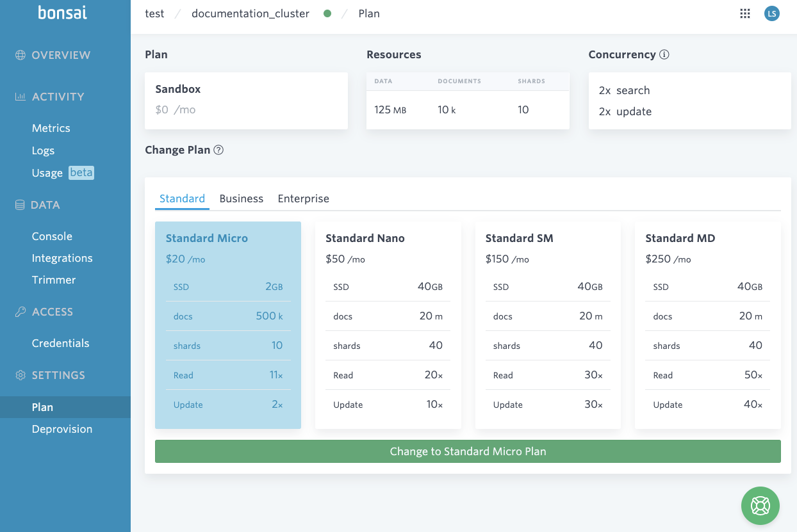
Task: Switch to the Enterprise plans tab
Action: pos(304,198)
